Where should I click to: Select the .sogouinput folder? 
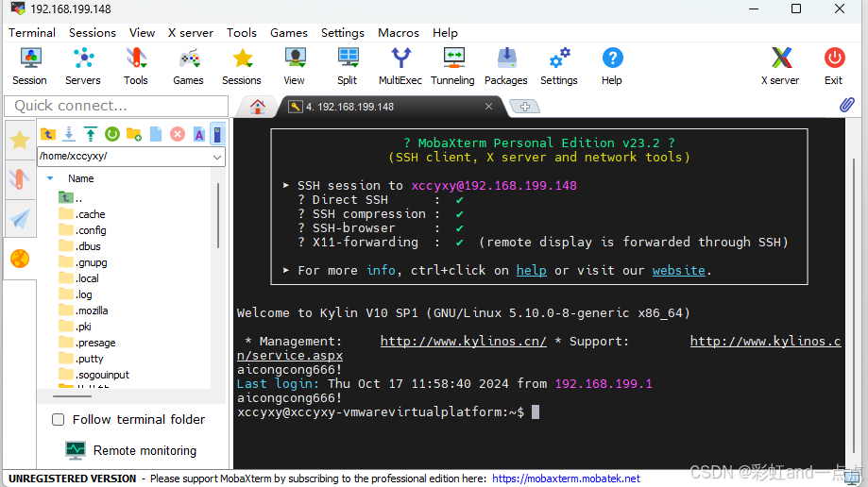pos(94,375)
